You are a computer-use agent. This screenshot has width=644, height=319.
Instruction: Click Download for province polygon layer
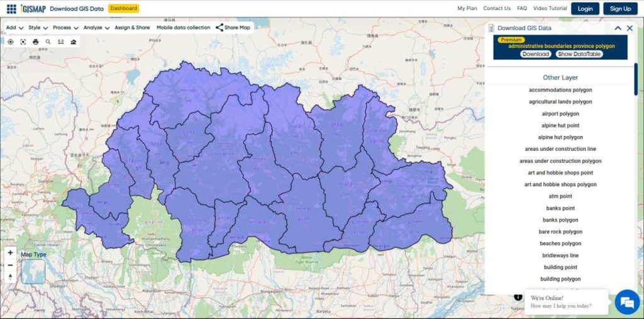tap(536, 54)
